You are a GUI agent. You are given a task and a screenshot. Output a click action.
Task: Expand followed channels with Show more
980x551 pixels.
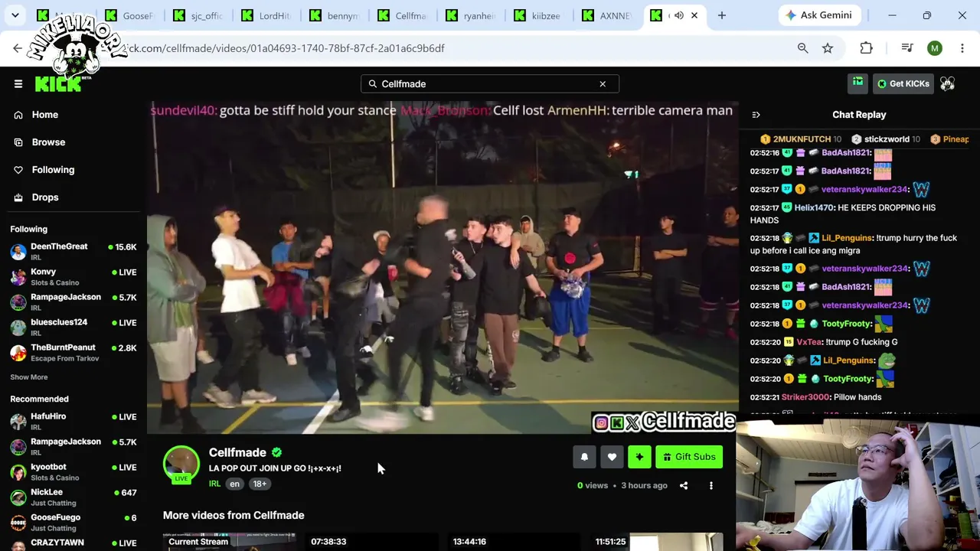coord(29,377)
